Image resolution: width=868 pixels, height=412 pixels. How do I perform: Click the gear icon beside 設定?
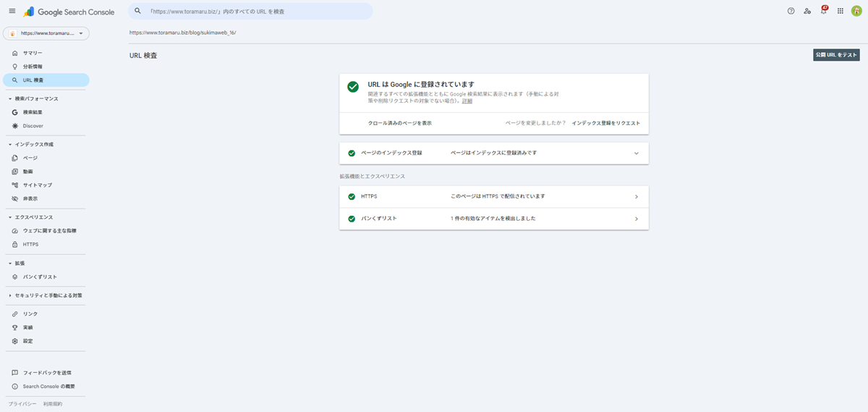pos(14,341)
